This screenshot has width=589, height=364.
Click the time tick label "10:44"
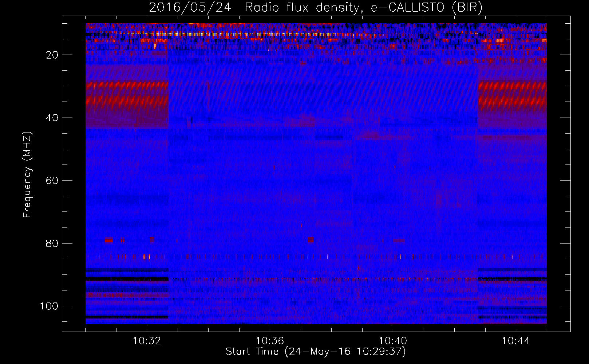click(x=516, y=341)
